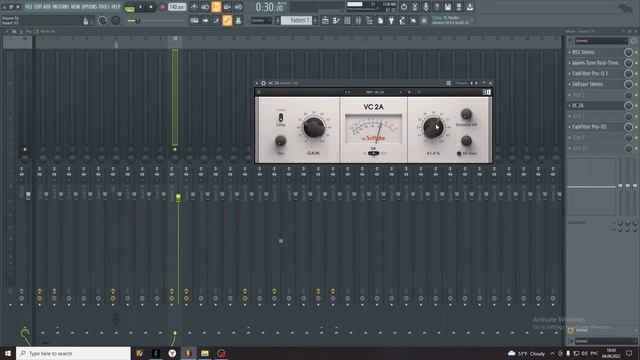Click the Windows Start button
This screenshot has height=360, width=640.
[x=8, y=353]
